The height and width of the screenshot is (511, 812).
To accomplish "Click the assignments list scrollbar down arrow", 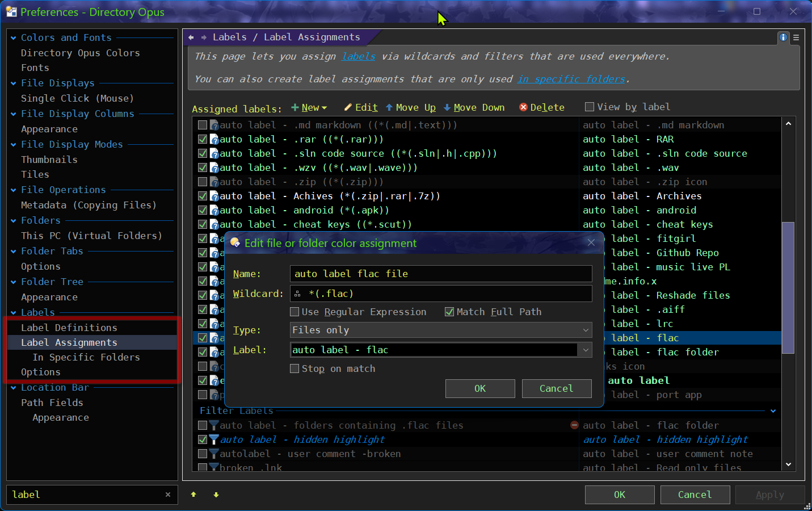I will [788, 464].
